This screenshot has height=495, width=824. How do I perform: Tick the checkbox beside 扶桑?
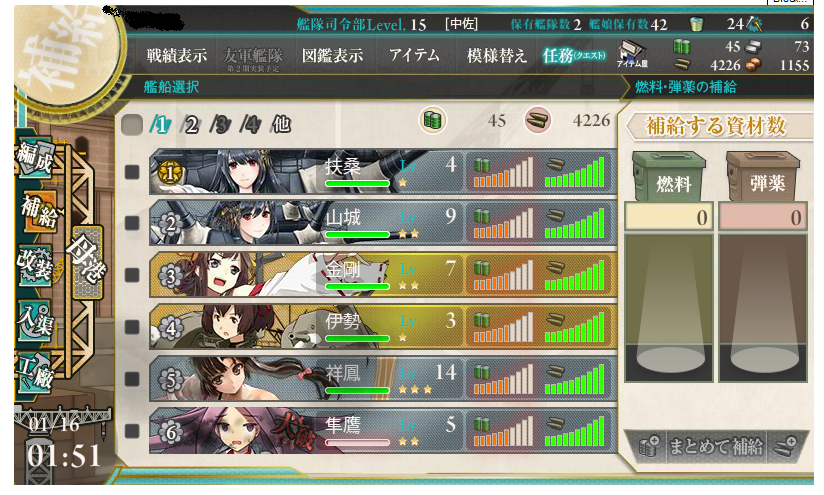[132, 172]
